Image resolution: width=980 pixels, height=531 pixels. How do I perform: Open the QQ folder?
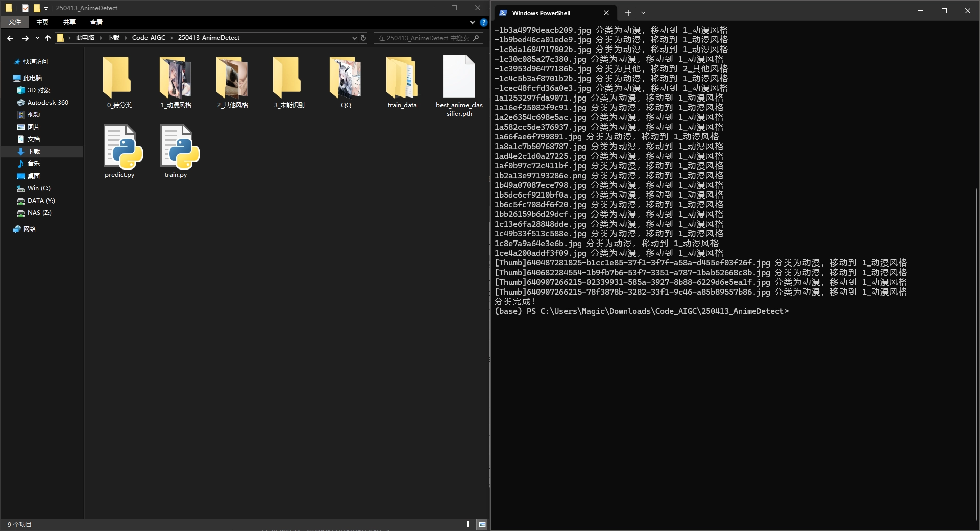[x=346, y=78]
